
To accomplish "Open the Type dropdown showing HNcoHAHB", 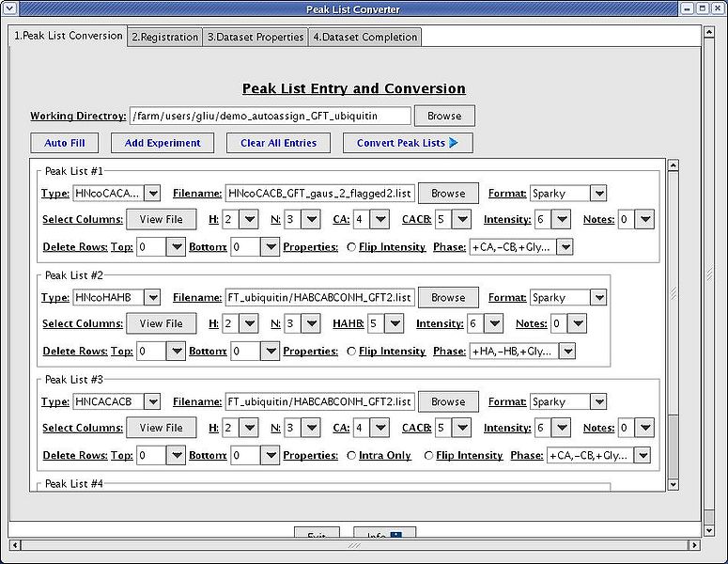I will (x=116, y=298).
